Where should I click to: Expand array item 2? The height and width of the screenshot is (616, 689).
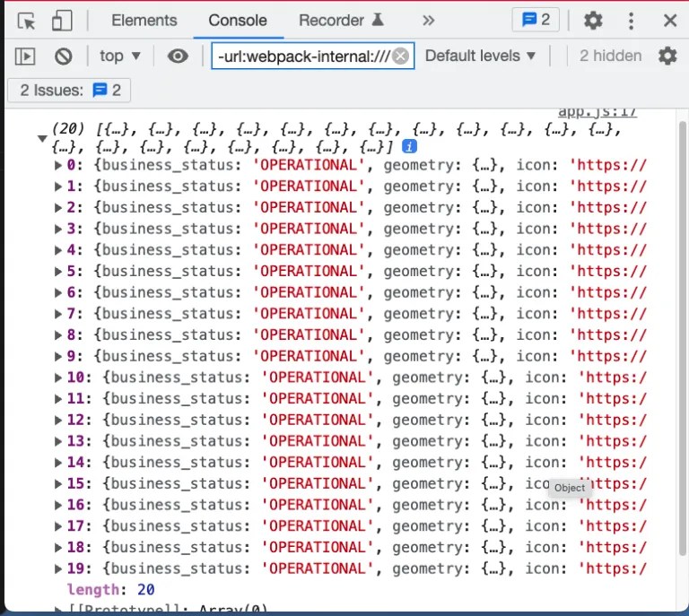coord(58,208)
